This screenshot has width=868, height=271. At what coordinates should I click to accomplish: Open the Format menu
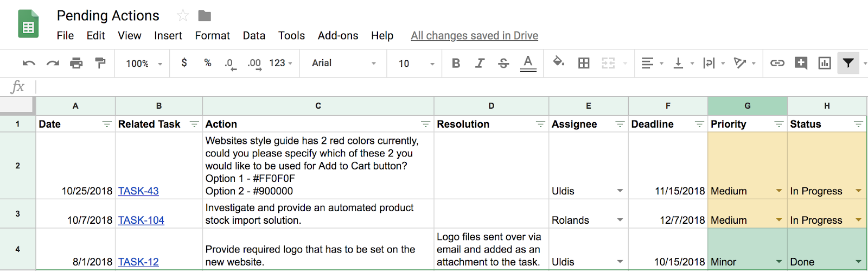tap(212, 35)
